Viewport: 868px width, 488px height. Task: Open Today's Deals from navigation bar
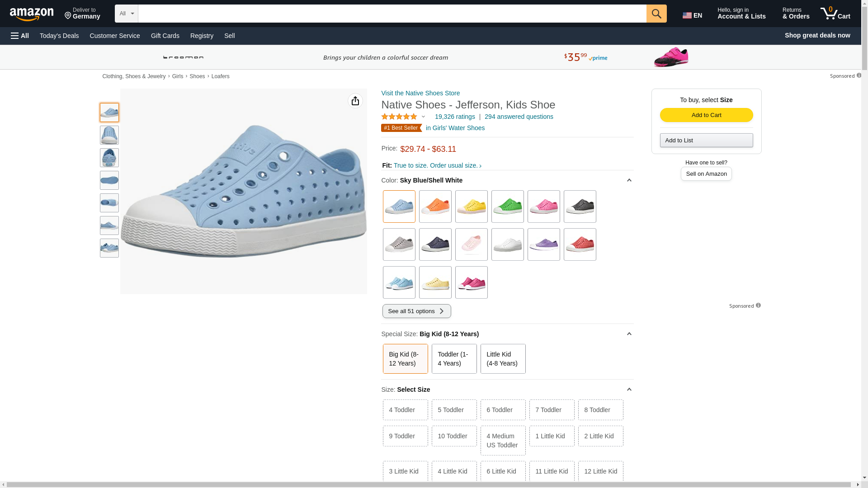[59, 36]
